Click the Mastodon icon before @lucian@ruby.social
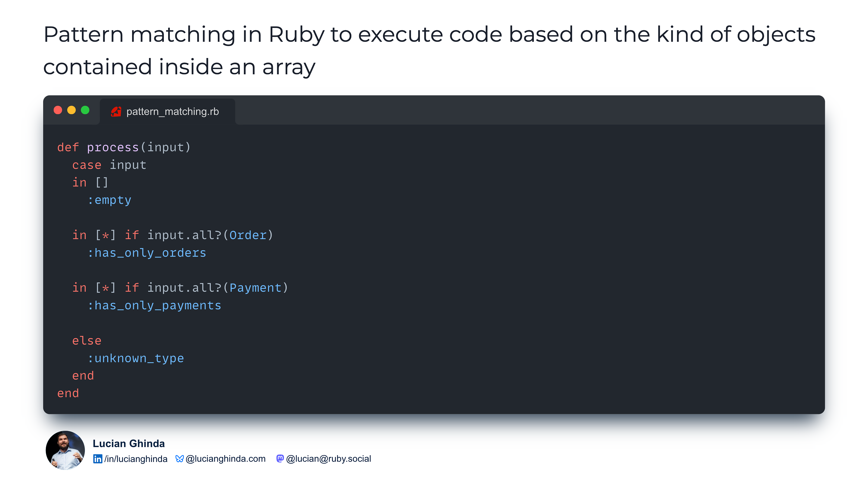Image resolution: width=868 pixels, height=488 pixels. click(x=280, y=458)
